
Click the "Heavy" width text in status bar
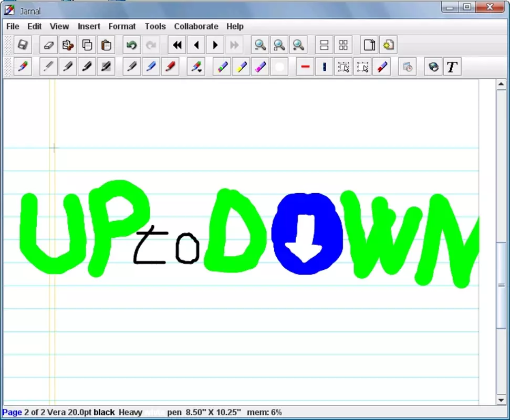tap(130, 412)
